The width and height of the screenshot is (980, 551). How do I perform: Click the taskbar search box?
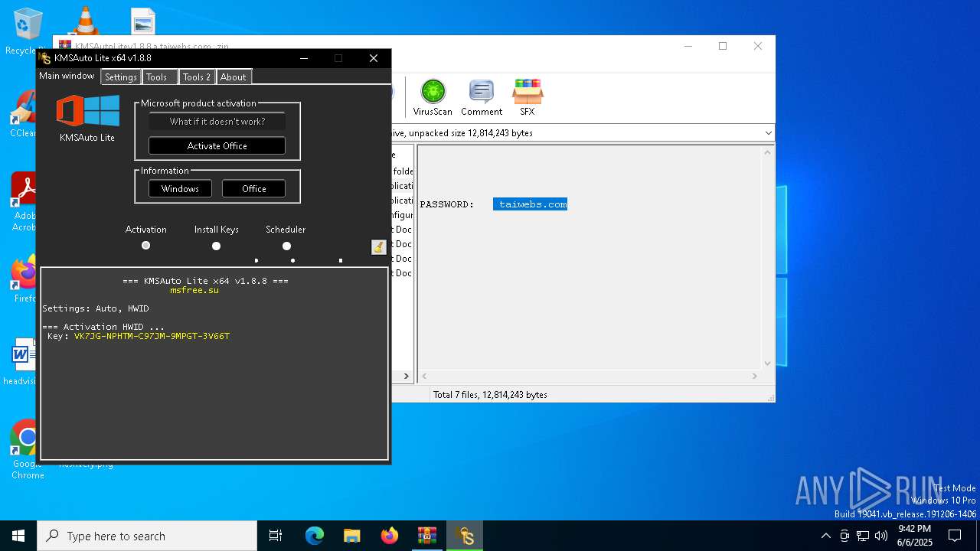pyautogui.click(x=147, y=536)
